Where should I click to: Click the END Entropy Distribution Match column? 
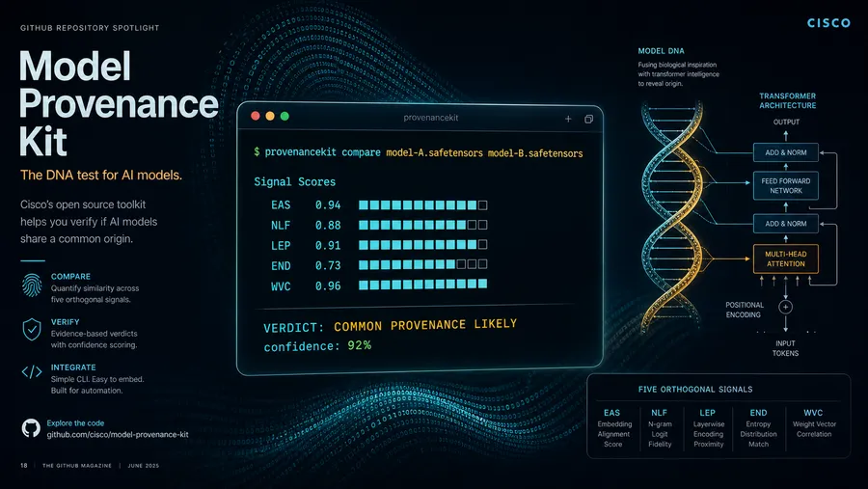click(758, 428)
